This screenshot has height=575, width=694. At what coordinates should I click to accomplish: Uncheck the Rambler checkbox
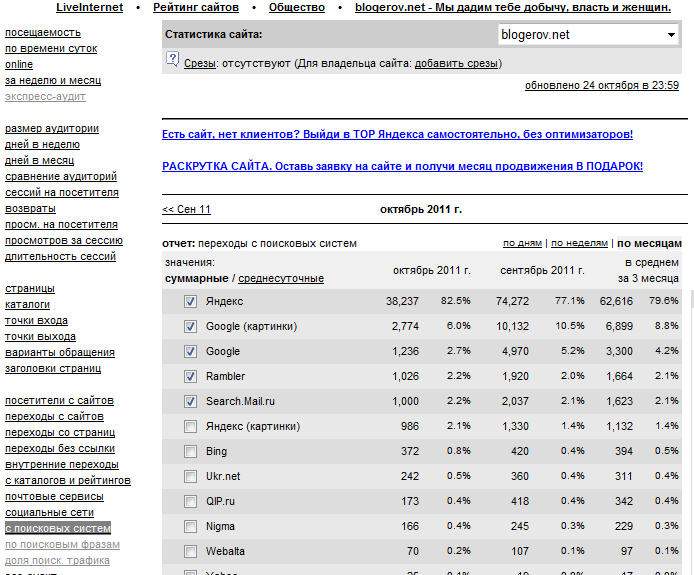point(190,376)
